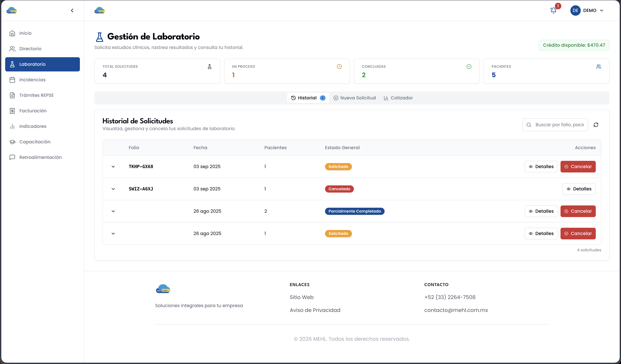Viewport: 621px width, 364px height.
Task: View Detalles of the Parcialmente Completado request
Action: [x=541, y=211]
